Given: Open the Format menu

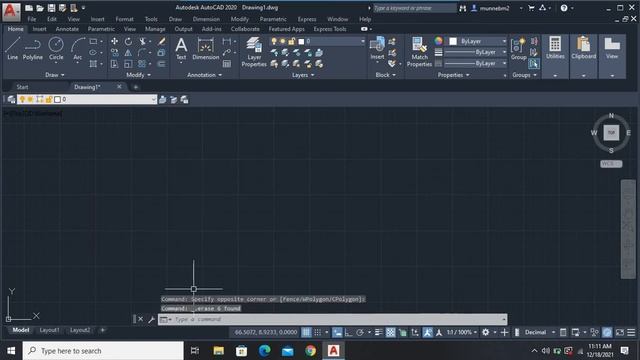Looking at the screenshot, I should pyautogui.click(x=124, y=19).
